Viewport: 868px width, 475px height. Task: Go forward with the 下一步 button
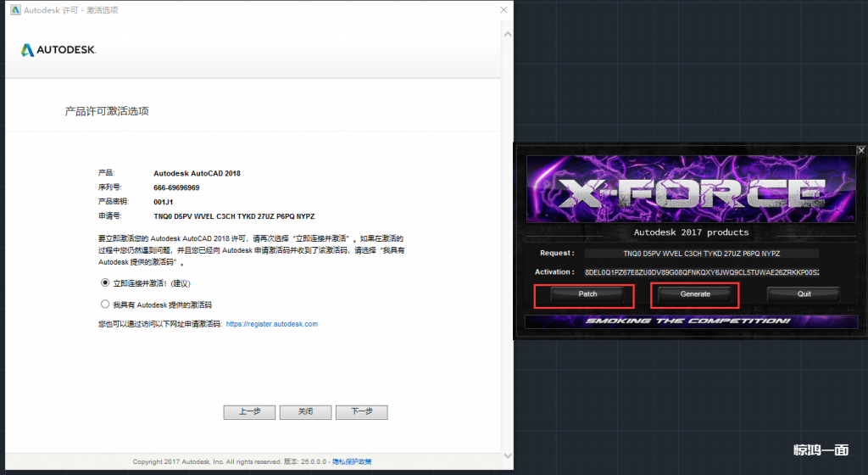[x=361, y=411]
